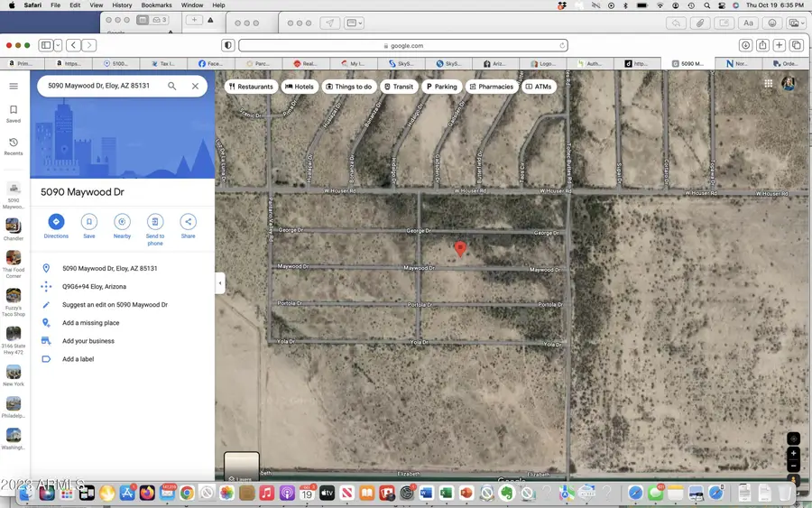The height and width of the screenshot is (508, 812).
Task: Reload the page in address bar
Action: (562, 46)
